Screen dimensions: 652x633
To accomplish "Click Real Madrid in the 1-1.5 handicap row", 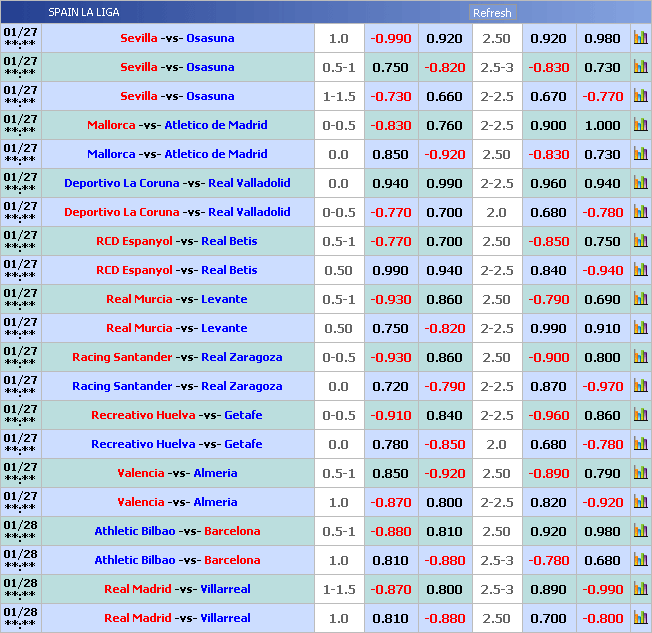I will click(131, 589).
